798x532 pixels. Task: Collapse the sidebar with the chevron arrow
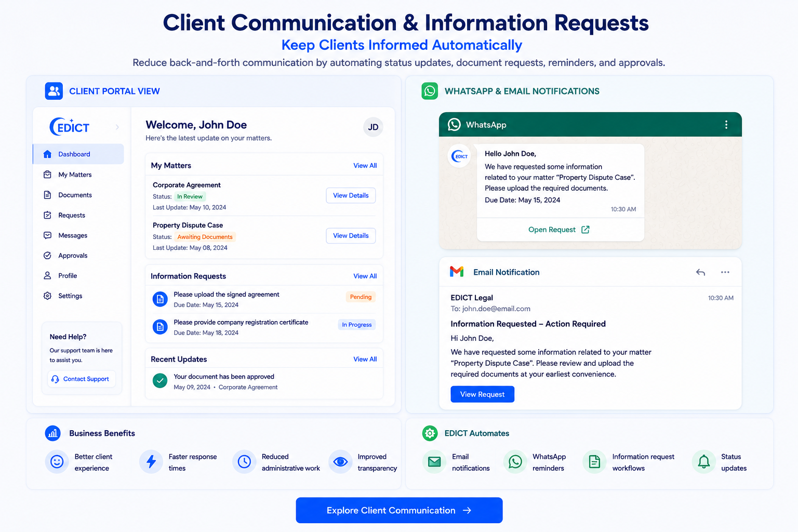point(117,127)
